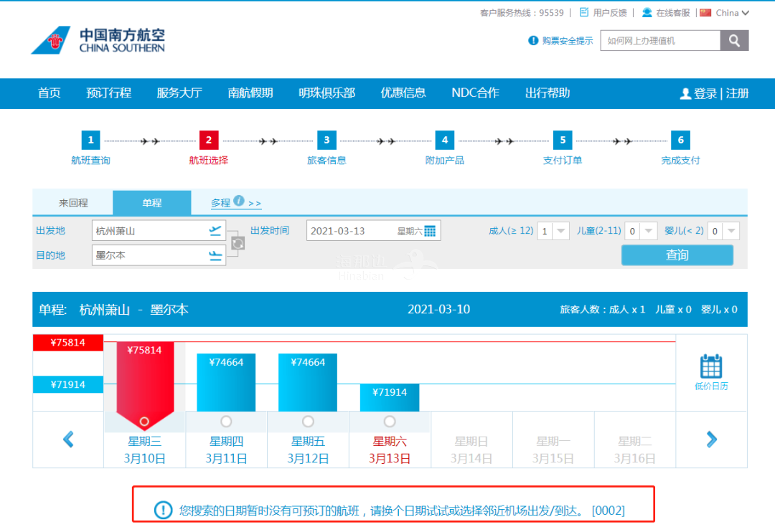775x532 pixels.
Task: Open the 优惠信息 menu item
Action: (x=403, y=93)
